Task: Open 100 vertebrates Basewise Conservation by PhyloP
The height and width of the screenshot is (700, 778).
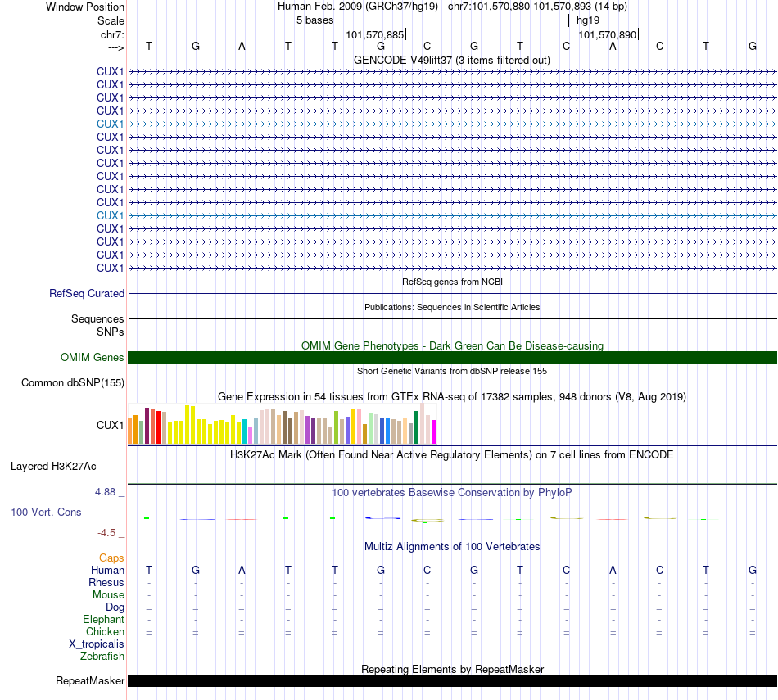Action: (x=452, y=493)
